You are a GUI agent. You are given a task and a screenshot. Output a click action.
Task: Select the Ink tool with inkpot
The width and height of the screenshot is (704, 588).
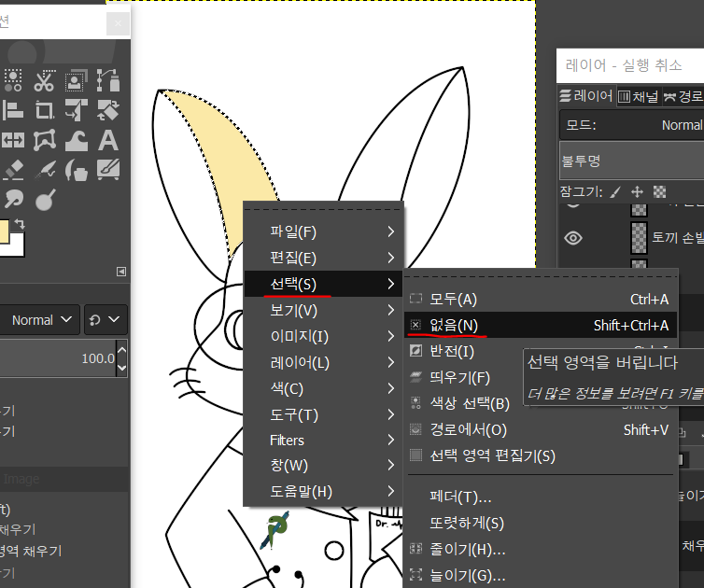(76, 170)
